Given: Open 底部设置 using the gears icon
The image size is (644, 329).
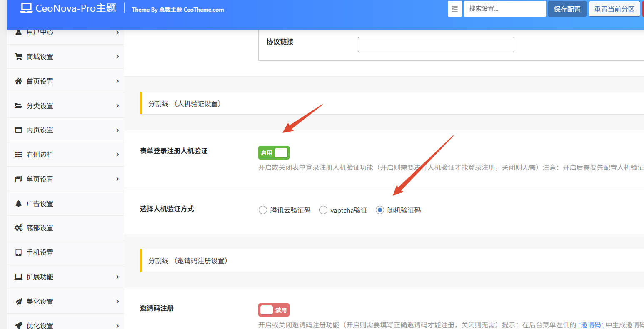Looking at the screenshot, I should coord(18,228).
